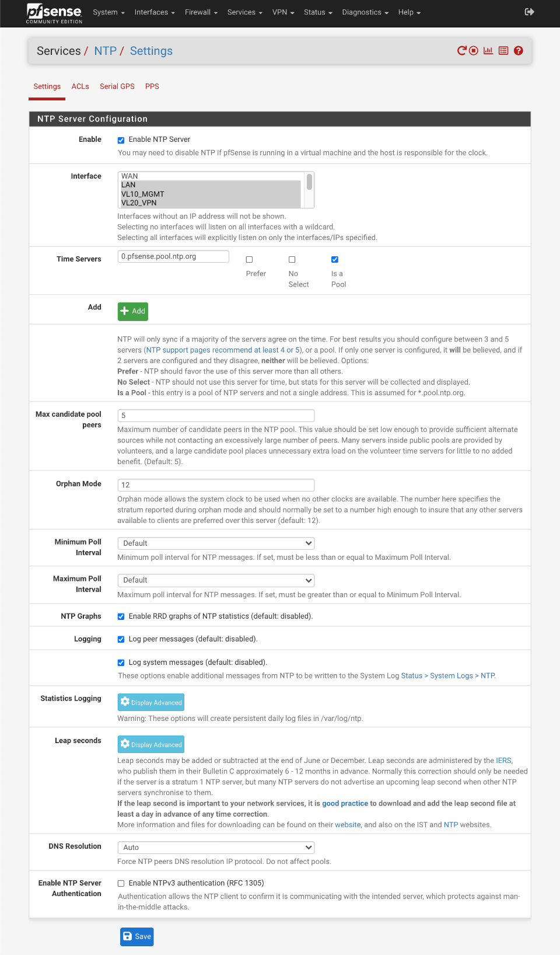Uncheck the Enable NTP Server checkbox
The width and height of the screenshot is (560, 955).
click(x=121, y=140)
